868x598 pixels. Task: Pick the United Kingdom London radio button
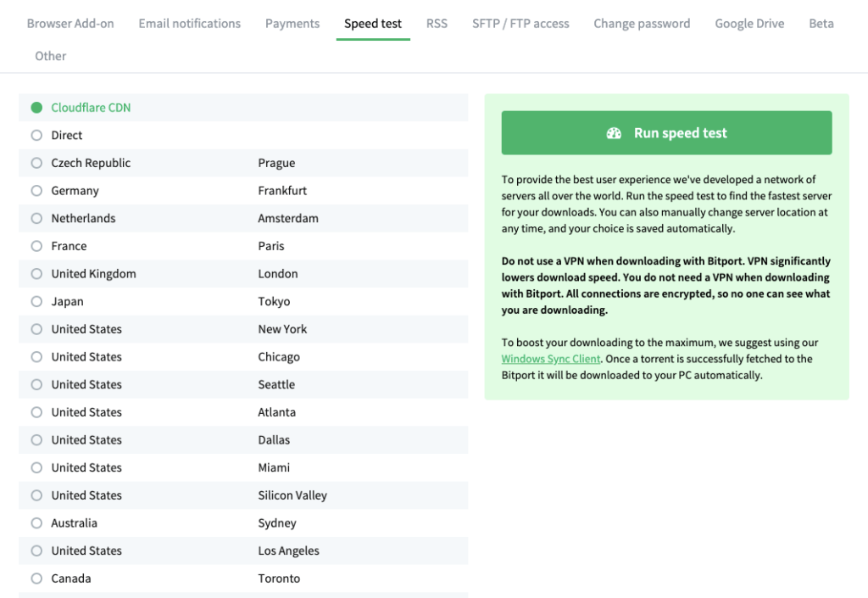pos(36,273)
